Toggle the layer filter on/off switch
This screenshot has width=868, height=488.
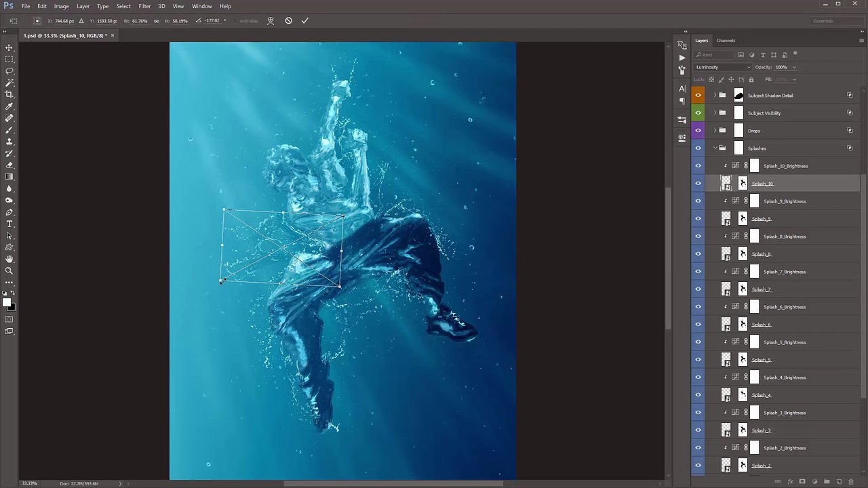point(795,54)
